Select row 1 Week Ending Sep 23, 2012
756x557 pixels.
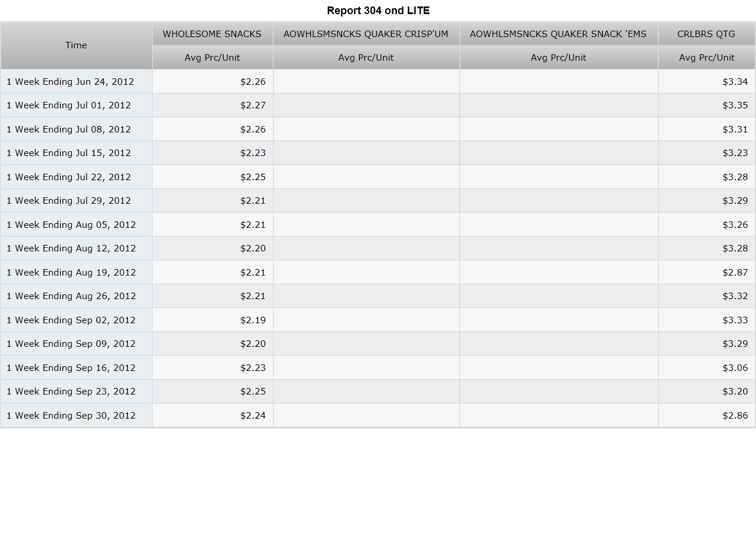tap(378, 392)
